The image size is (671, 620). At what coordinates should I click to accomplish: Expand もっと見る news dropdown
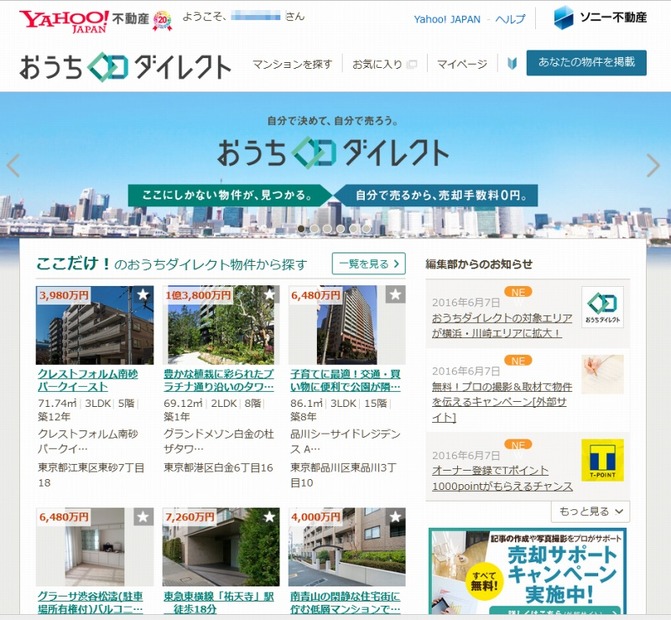click(590, 511)
